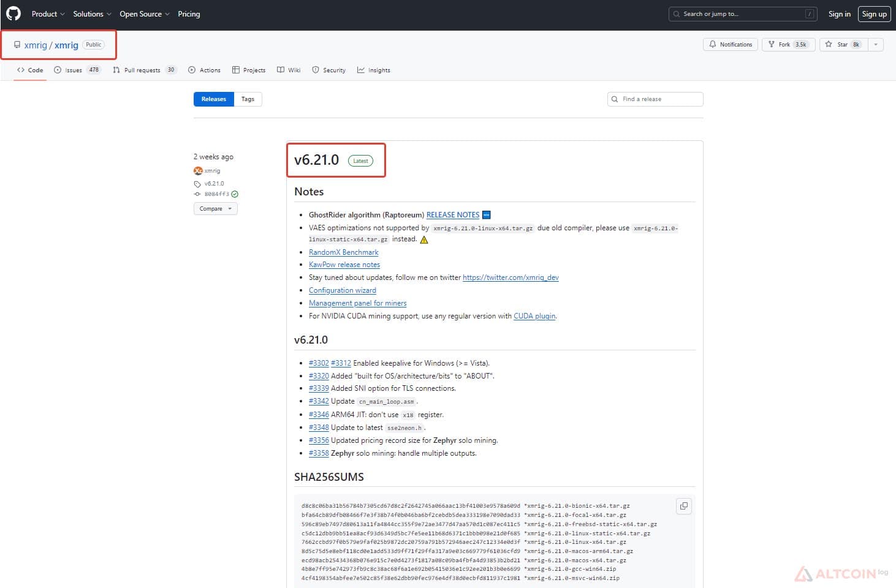Switch to the Tags view

coord(248,99)
